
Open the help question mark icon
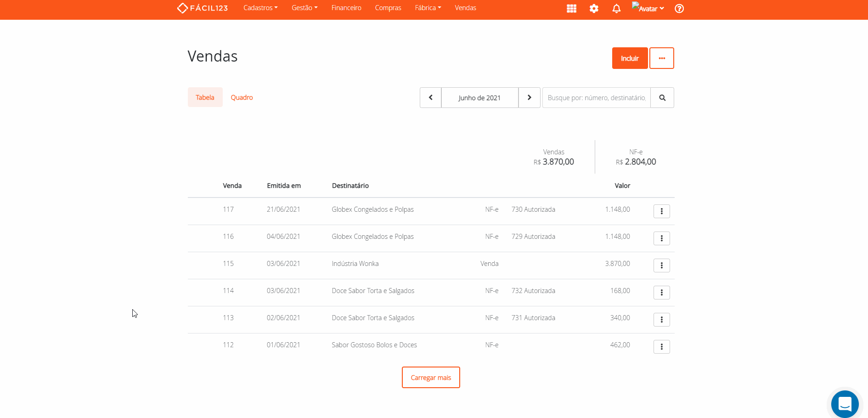pos(679,8)
